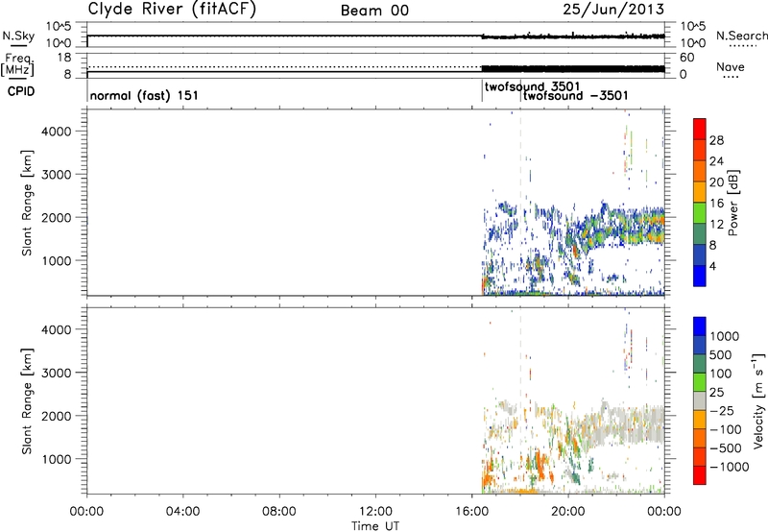The height and width of the screenshot is (532, 768).
Task: Click the '-1000' Velocity colorbar tick label
Action: tap(730, 467)
